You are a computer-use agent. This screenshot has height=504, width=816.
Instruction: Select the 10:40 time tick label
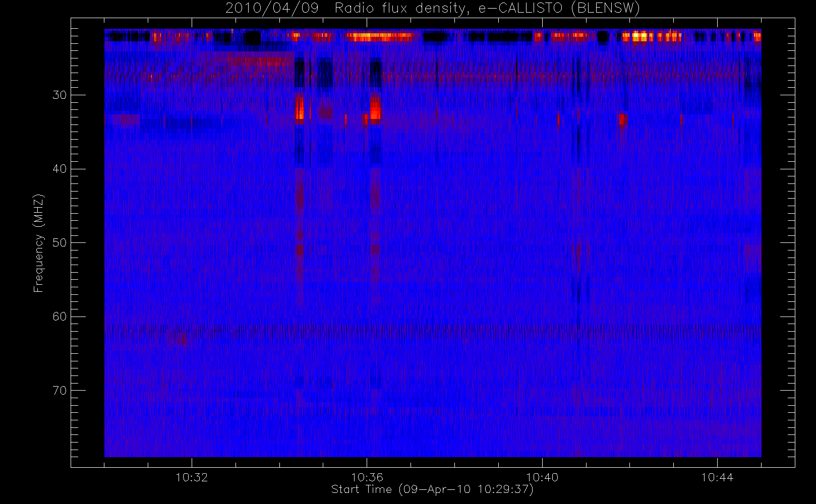[x=542, y=477]
